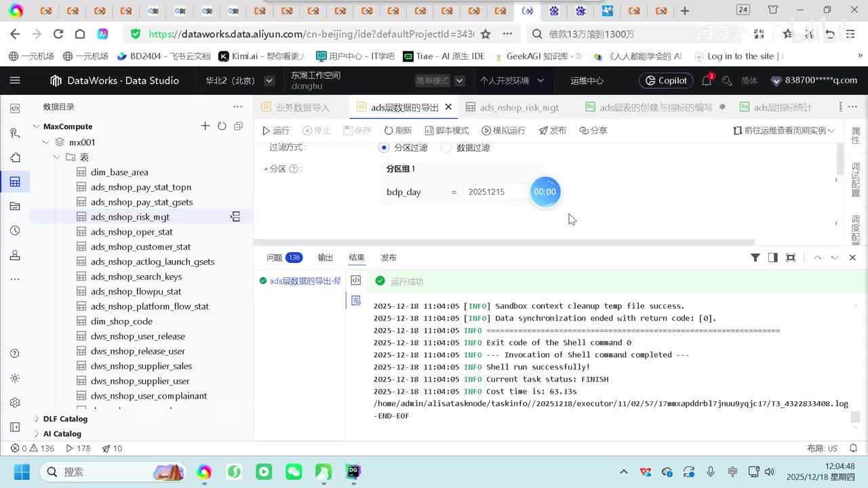This screenshot has height=488, width=868.
Task: Filter the log output panel
Action: (755, 258)
